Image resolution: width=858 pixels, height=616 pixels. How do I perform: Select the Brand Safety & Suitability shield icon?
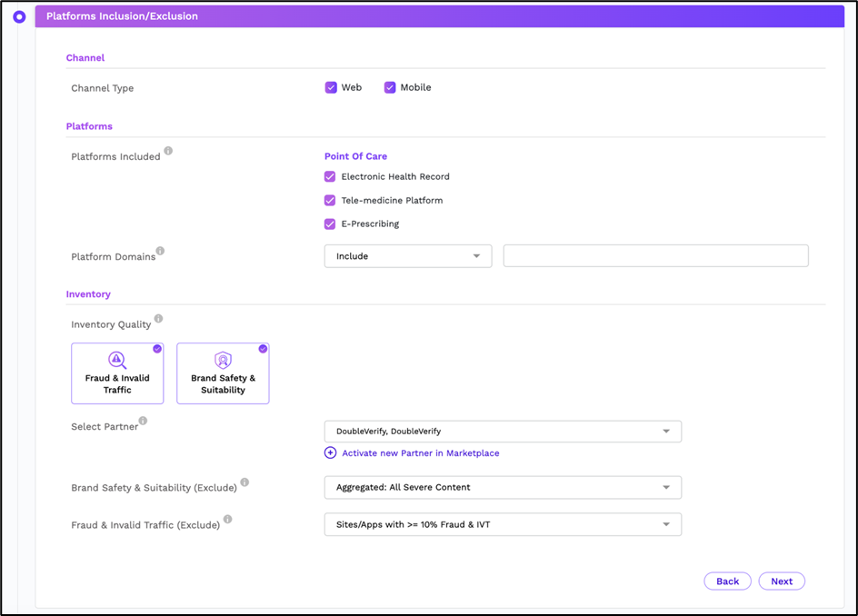tap(223, 361)
